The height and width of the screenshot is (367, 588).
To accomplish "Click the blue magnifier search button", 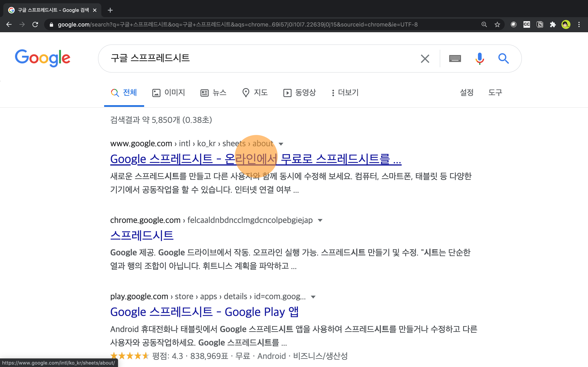I will pos(503,59).
